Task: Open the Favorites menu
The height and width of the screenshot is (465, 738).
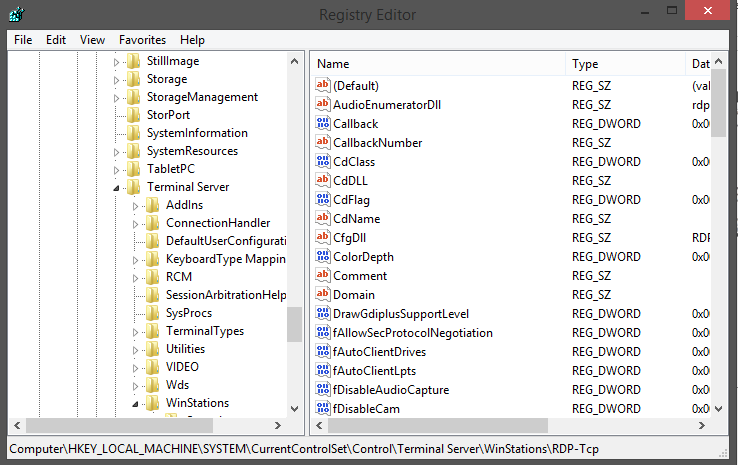Action: pos(142,40)
